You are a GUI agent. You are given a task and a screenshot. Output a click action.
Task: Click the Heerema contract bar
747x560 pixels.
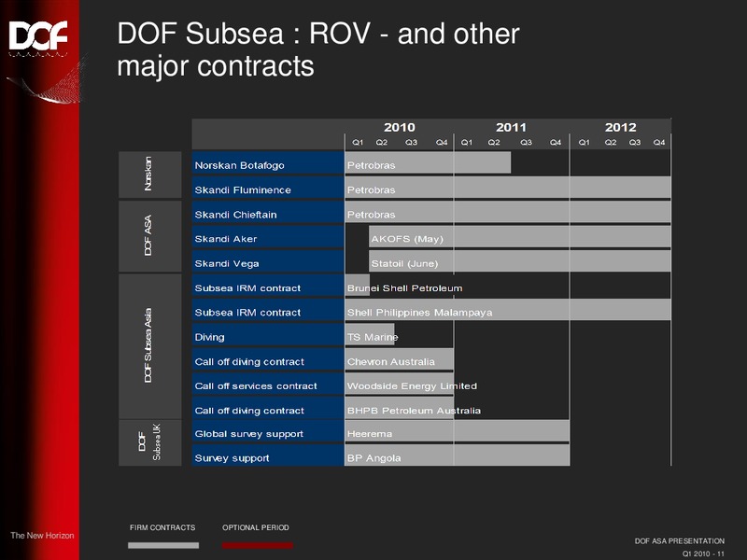coord(458,431)
